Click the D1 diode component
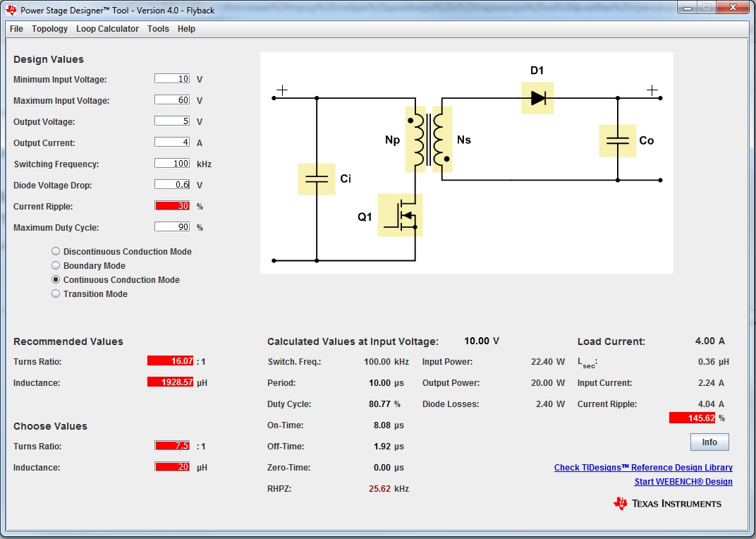The height and width of the screenshot is (539, 756). (x=537, y=99)
